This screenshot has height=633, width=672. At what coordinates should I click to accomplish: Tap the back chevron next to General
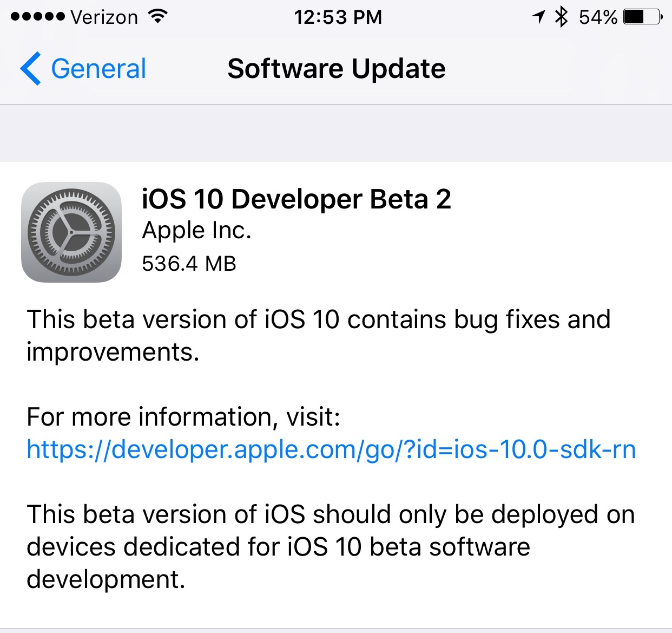31,69
